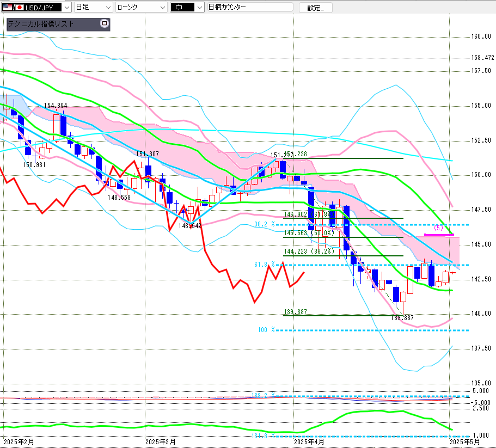The width and height of the screenshot is (496, 448).
Task: Click the 142.50 price axis label
Action: [481, 279]
